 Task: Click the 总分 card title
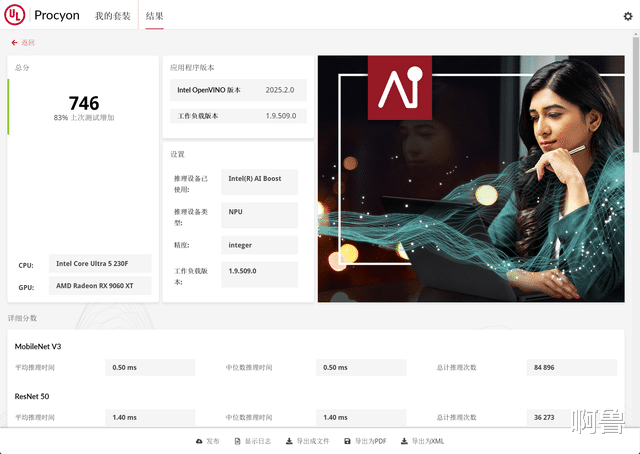pos(22,67)
